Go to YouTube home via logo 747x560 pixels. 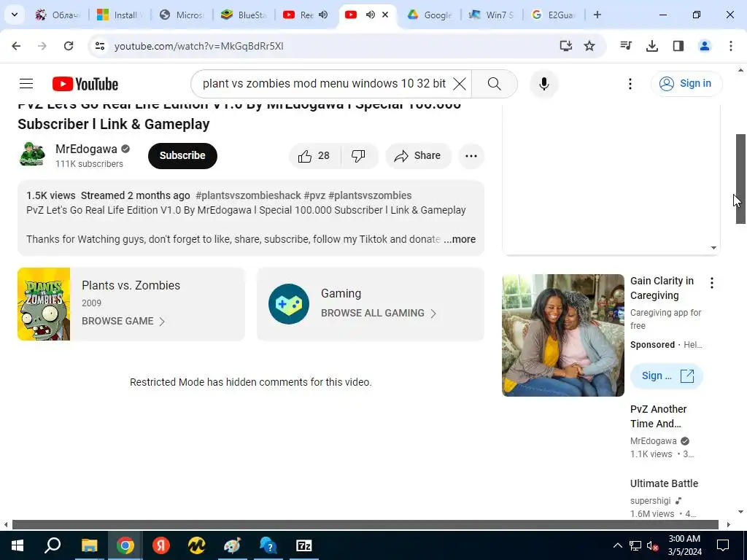click(85, 85)
